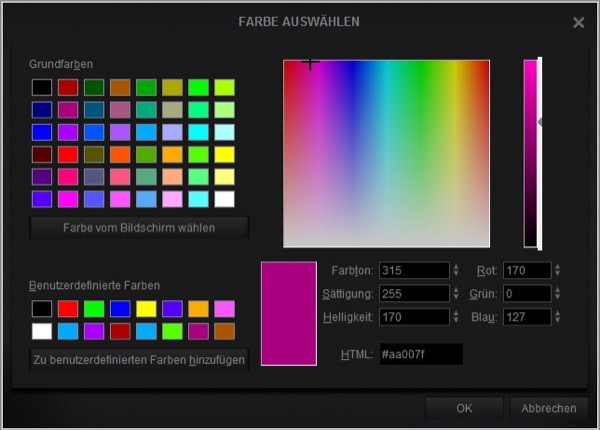This screenshot has height=430, width=600.
Task: Select pure yellow swatch in Grundfarben
Action: point(225,155)
